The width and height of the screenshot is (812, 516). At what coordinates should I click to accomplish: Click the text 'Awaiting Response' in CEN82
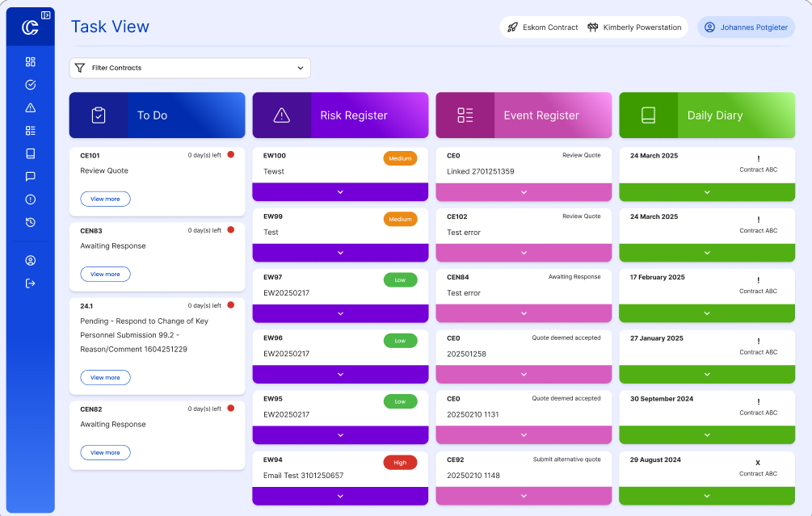click(113, 424)
